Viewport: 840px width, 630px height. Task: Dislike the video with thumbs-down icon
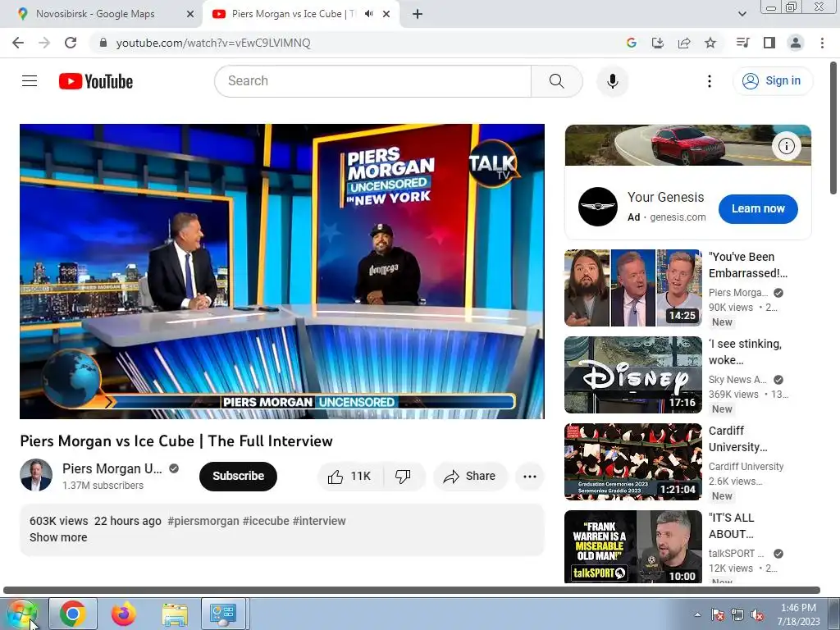[403, 477]
